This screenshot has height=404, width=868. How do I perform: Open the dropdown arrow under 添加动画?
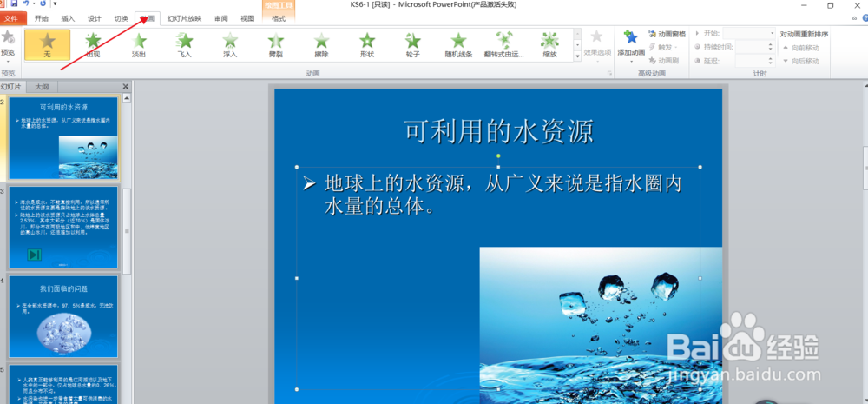631,62
